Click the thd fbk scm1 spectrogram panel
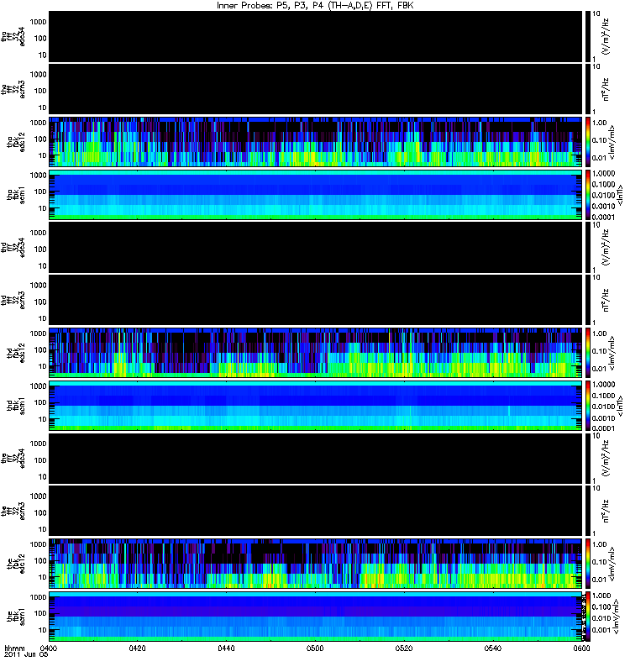This screenshot has width=630, height=672. (x=316, y=406)
